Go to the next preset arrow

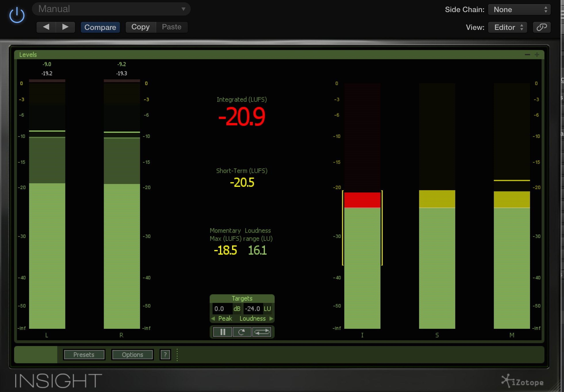click(x=65, y=27)
